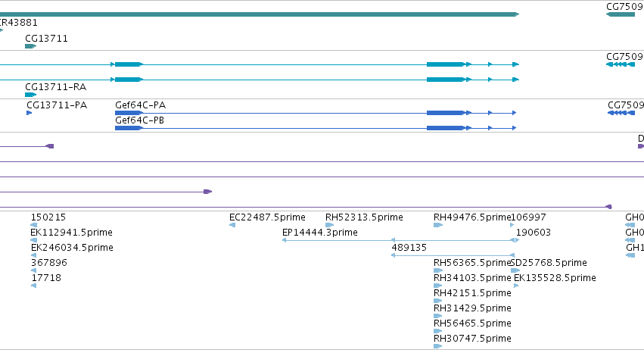
Task: Select the RH56365.5prime EST glyph
Action: pyautogui.click(x=438, y=270)
